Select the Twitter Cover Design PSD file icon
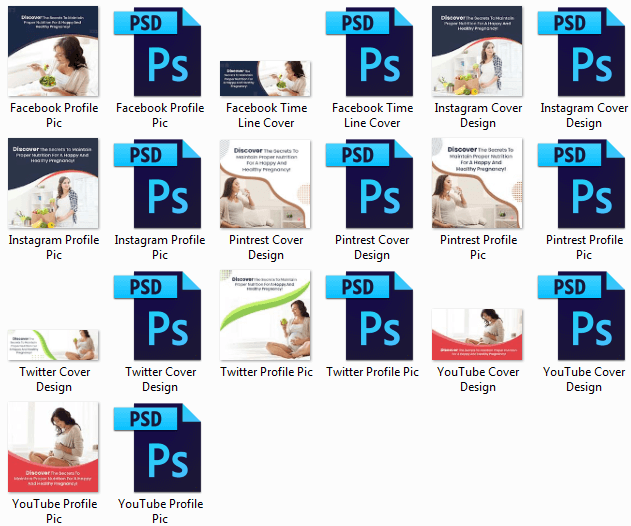 [157, 316]
